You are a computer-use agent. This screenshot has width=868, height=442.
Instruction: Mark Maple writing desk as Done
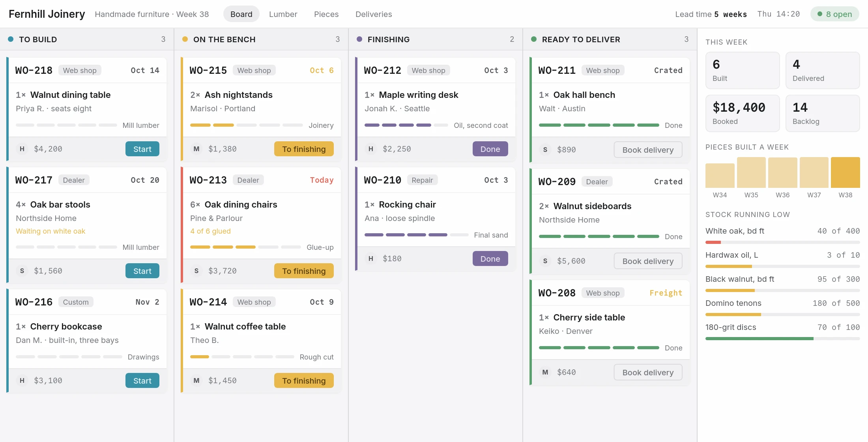click(x=490, y=149)
